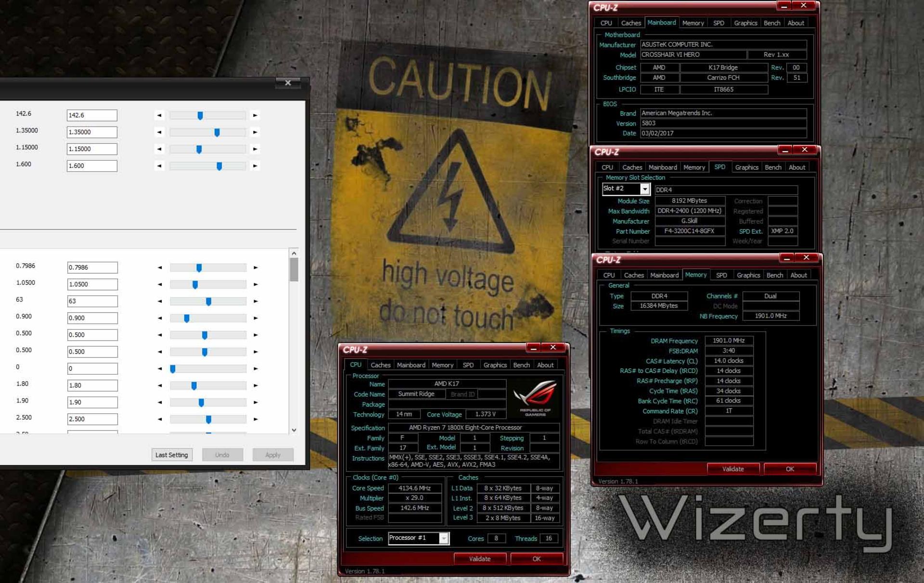This screenshot has width=924, height=583.
Task: Click the '1.373 V' core voltage value
Action: coord(485,414)
